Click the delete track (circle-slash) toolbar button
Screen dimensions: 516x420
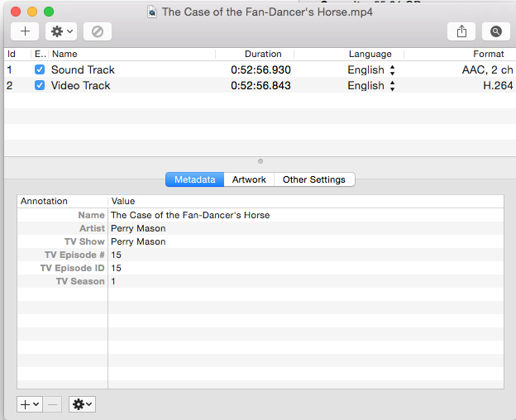tap(98, 31)
